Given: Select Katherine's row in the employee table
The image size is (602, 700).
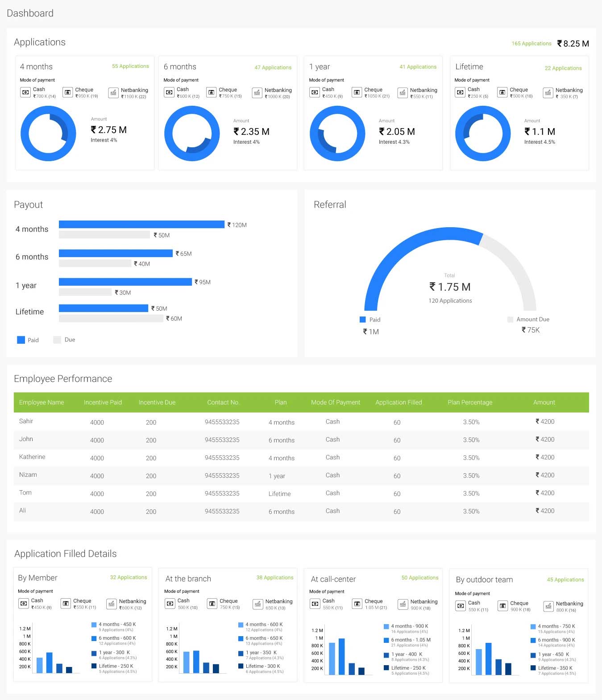Looking at the screenshot, I should (32, 457).
